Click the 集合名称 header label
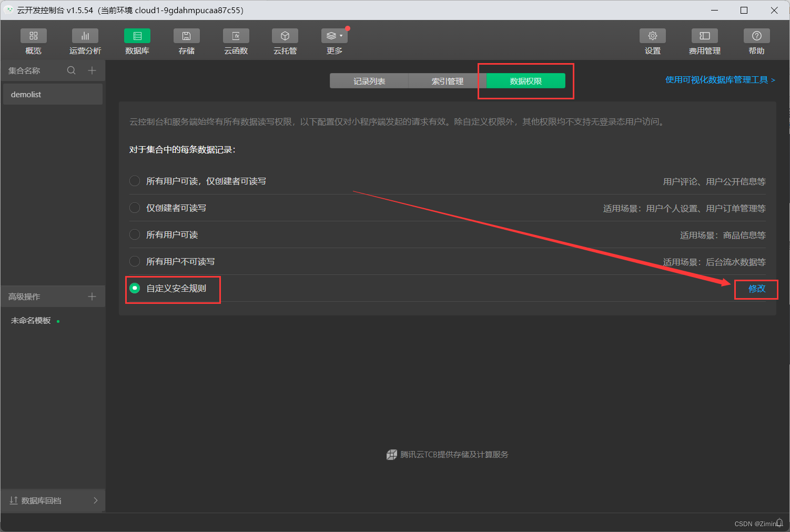The height and width of the screenshot is (532, 790). (x=24, y=70)
